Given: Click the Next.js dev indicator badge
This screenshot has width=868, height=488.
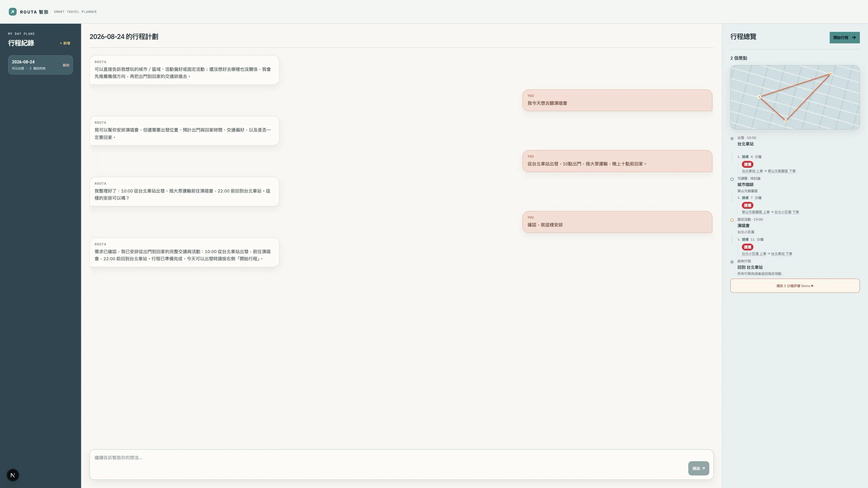Looking at the screenshot, I should pos(13,475).
